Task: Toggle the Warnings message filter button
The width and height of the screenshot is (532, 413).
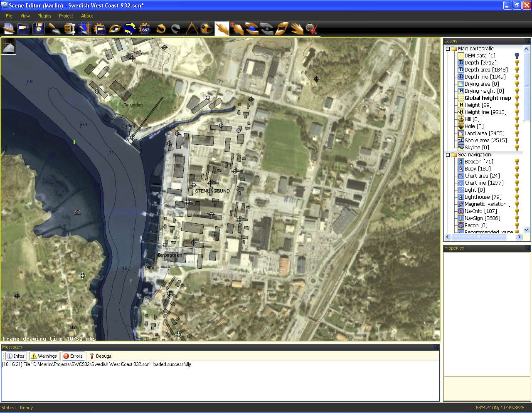Action: (44, 356)
